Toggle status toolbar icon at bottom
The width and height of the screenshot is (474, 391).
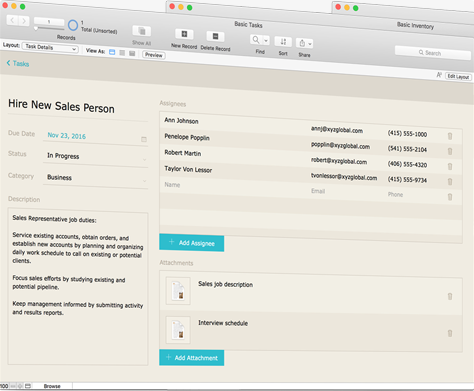coord(28,386)
